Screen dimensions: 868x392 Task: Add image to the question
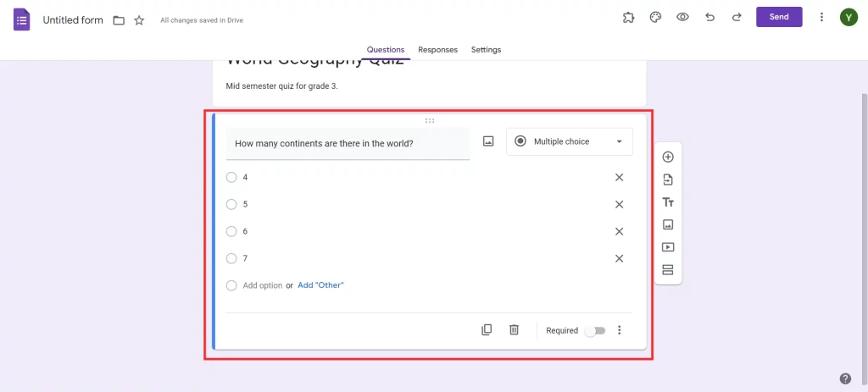487,141
